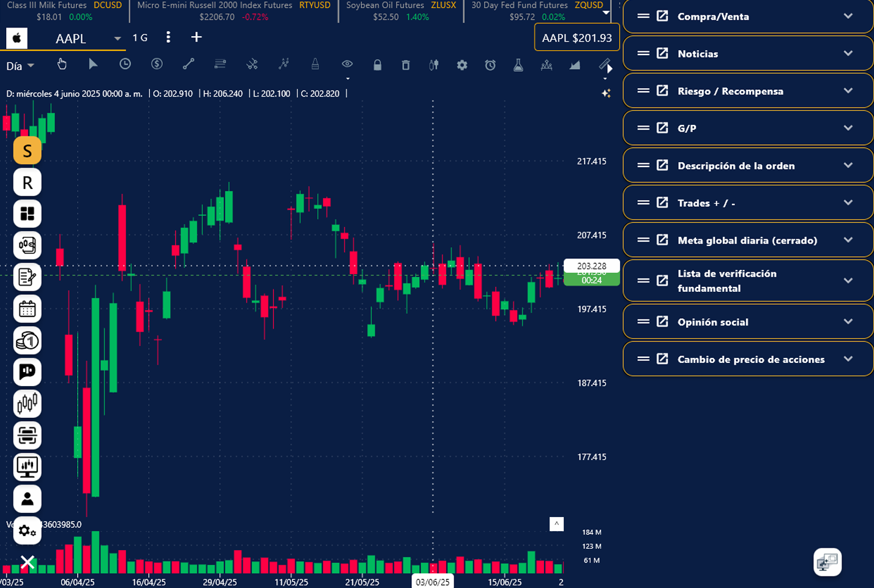
Task: Open the three-dot chart tab menu
Action: click(x=168, y=37)
